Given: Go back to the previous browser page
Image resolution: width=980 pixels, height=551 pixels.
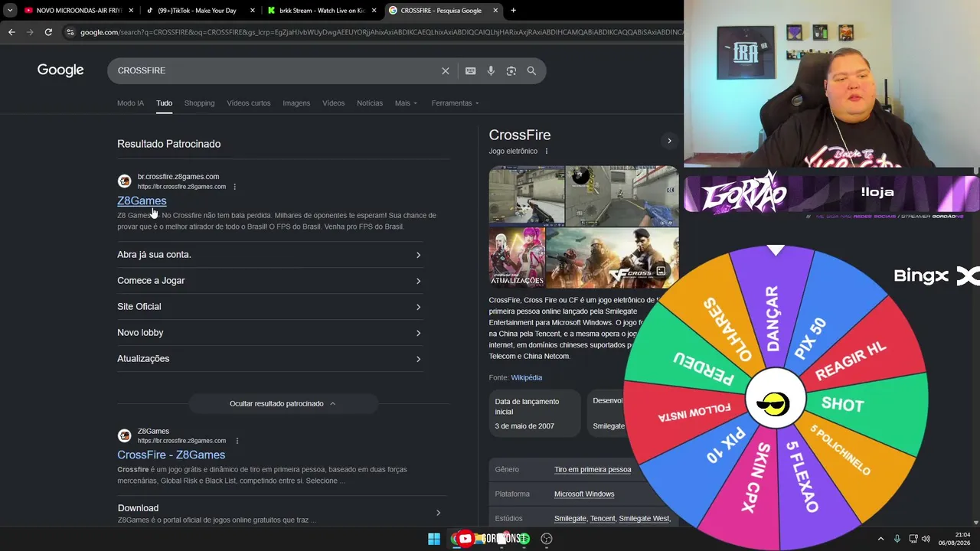Looking at the screenshot, I should click(11, 32).
